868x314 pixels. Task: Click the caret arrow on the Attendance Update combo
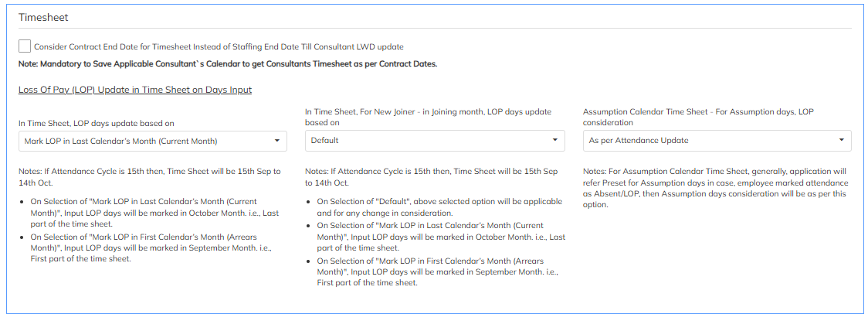click(841, 141)
